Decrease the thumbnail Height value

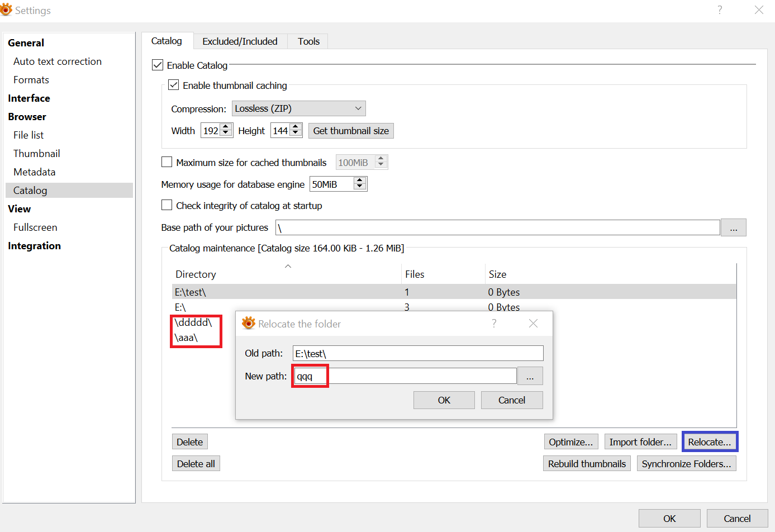(296, 134)
